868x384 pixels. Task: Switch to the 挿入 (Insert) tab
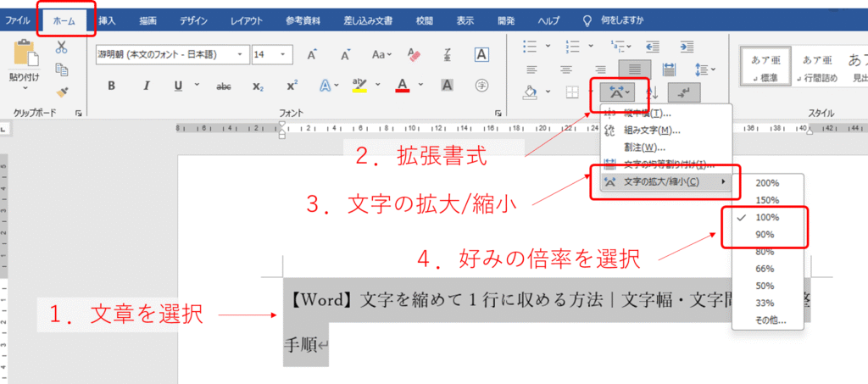pos(108,19)
